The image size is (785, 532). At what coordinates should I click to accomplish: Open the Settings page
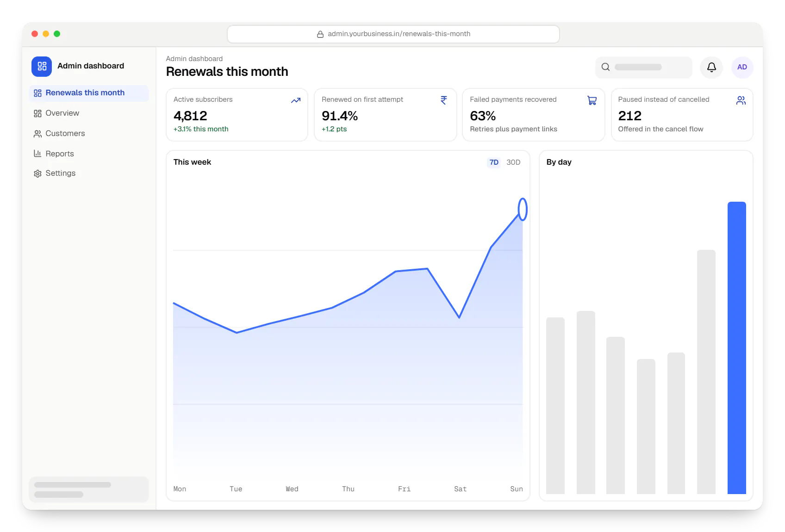coord(89,173)
